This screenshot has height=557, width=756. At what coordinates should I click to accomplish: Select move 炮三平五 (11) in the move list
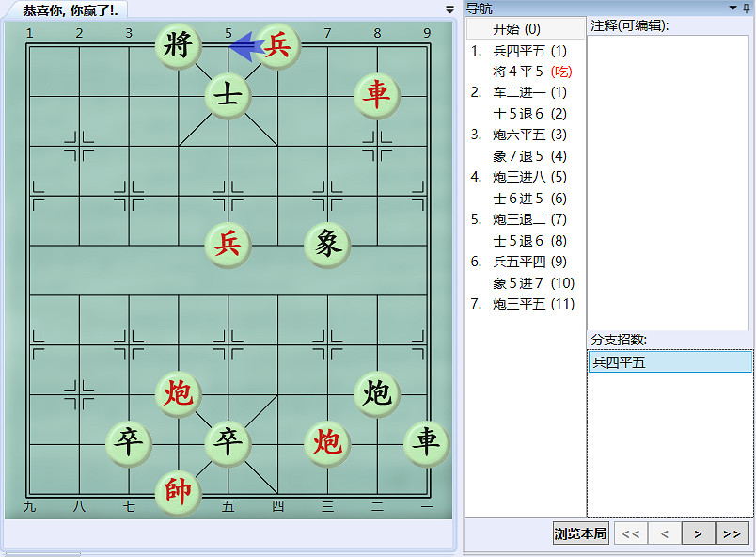[x=522, y=304]
